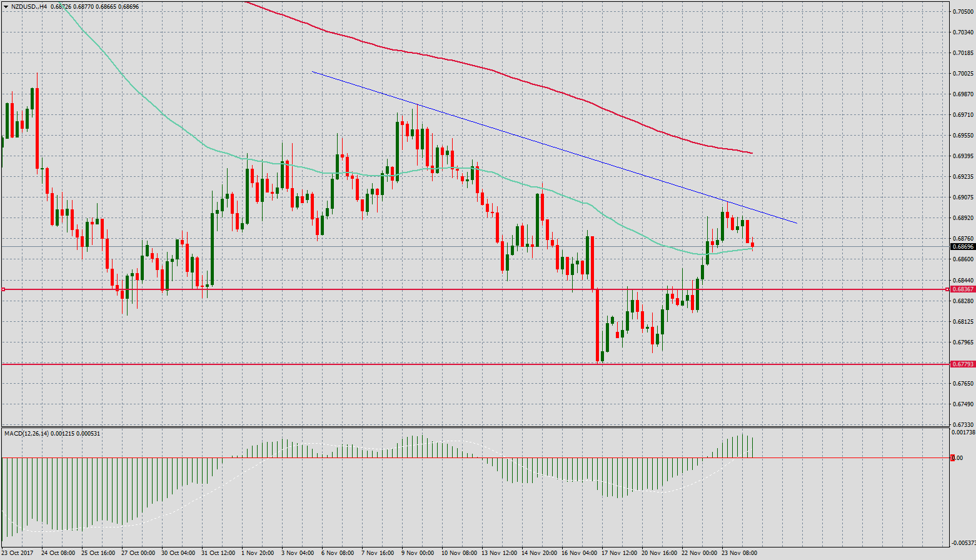Click the black current price tag 0.68696
976x560 pixels.
[x=962, y=247]
